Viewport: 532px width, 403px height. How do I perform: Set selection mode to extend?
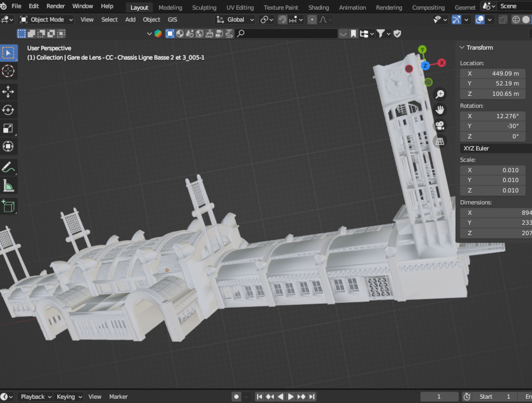click(31, 34)
